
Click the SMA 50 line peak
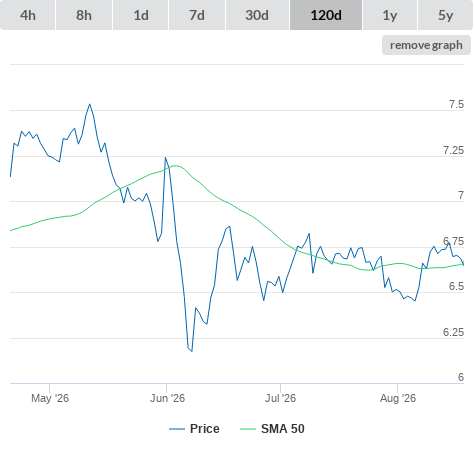pos(175,166)
